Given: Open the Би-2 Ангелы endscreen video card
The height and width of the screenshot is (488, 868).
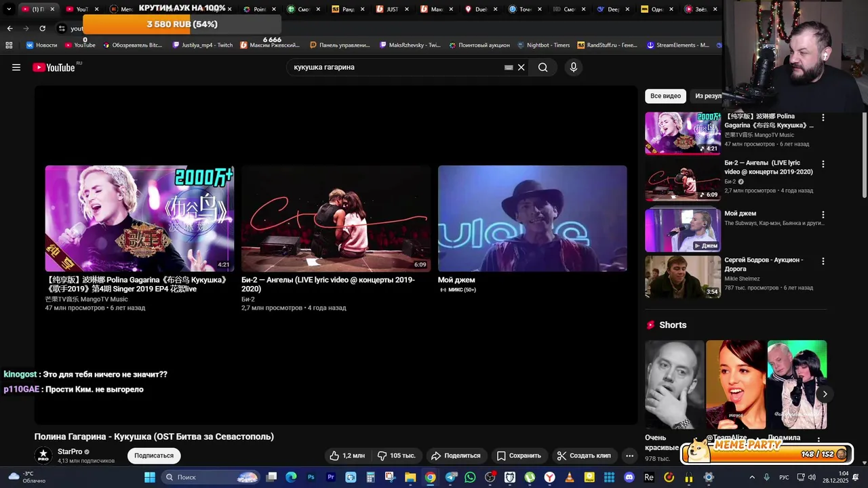Looking at the screenshot, I should (336, 218).
